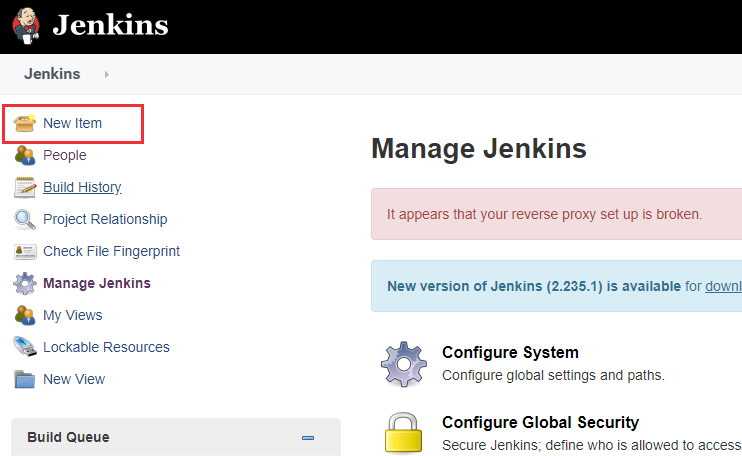Click the new version download link
This screenshot has width=742, height=456.
pyautogui.click(x=723, y=286)
